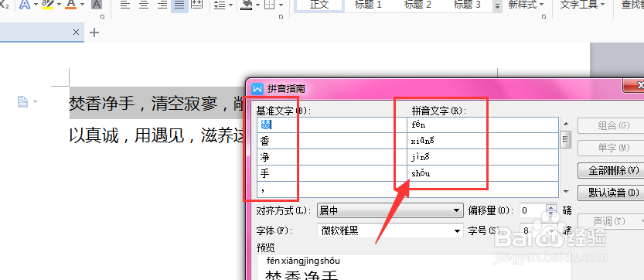Open the font dialog launcher
644x280 pixels.
pos(103,17)
